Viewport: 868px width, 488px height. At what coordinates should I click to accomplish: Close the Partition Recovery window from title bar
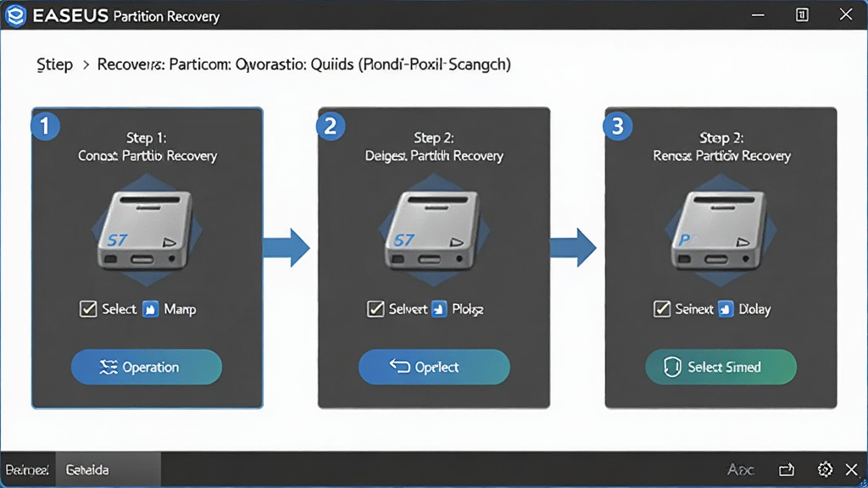pyautogui.click(x=846, y=14)
